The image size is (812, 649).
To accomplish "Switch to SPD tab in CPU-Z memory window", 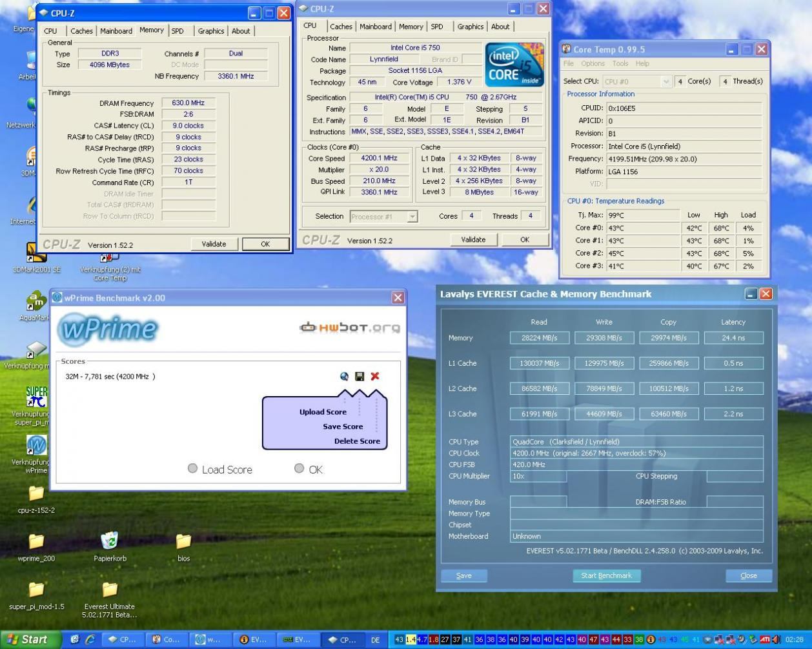I will tap(178, 31).
